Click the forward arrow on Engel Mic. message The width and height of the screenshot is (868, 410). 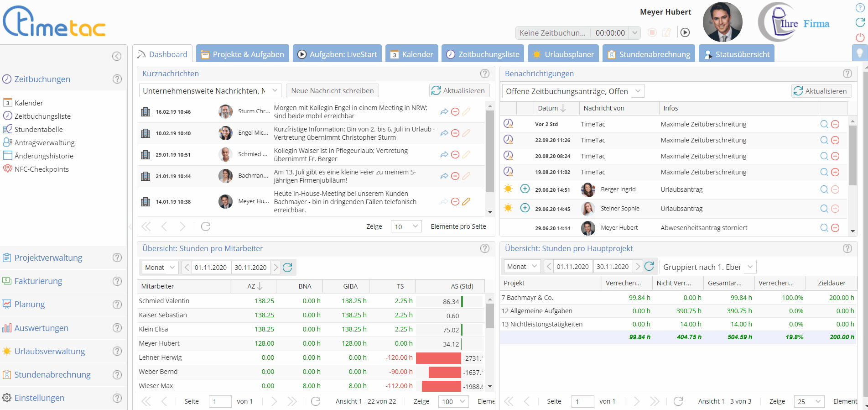pyautogui.click(x=444, y=133)
